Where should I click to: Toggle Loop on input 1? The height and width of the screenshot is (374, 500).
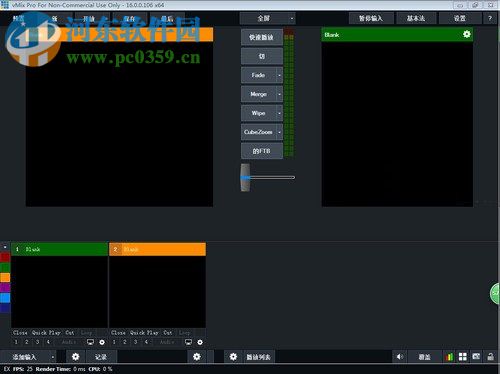[86, 333]
